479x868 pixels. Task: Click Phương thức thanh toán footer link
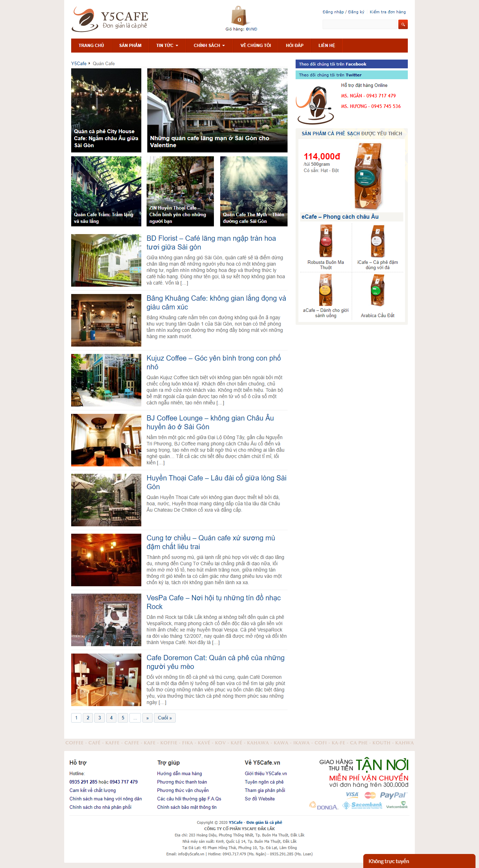[182, 782]
